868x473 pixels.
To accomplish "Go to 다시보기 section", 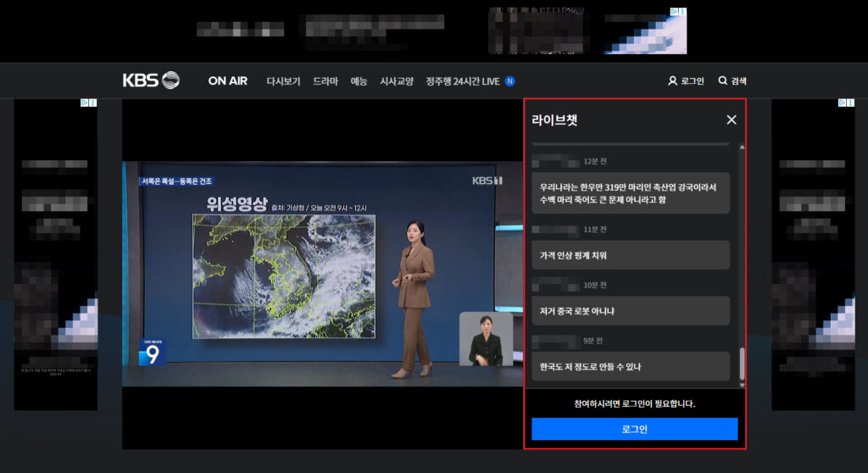I will pos(283,81).
